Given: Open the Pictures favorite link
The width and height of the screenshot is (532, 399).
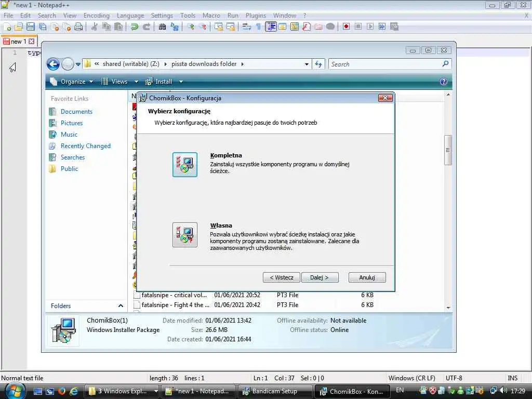Looking at the screenshot, I should (x=72, y=123).
